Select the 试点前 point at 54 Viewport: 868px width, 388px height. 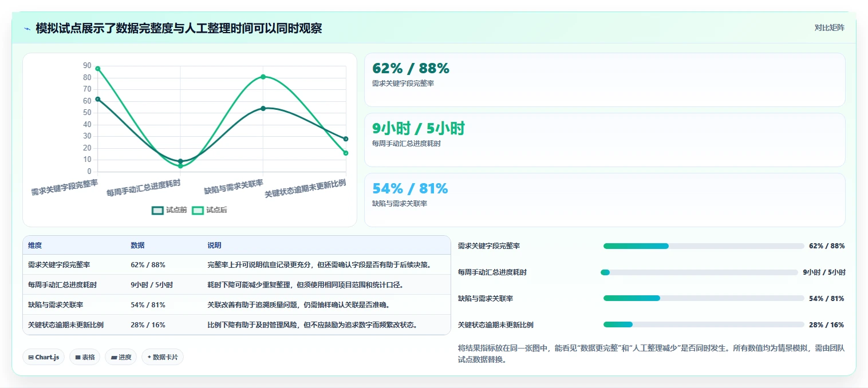coord(263,108)
